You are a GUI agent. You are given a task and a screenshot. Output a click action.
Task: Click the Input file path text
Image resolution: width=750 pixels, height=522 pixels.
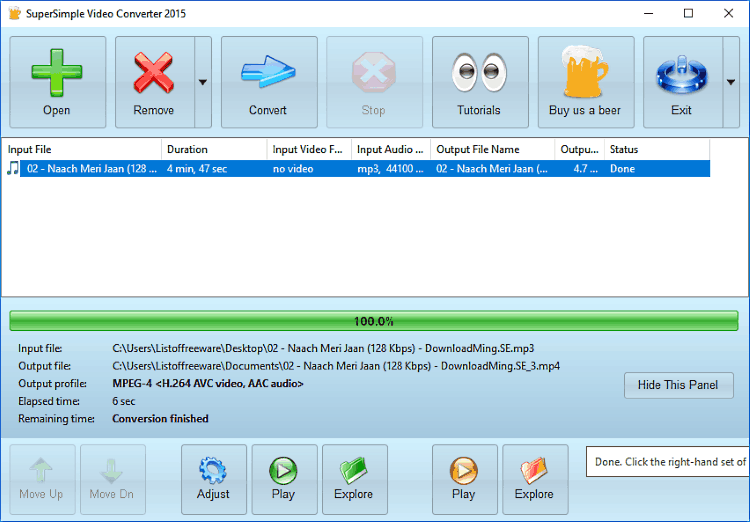pyautogui.click(x=323, y=348)
